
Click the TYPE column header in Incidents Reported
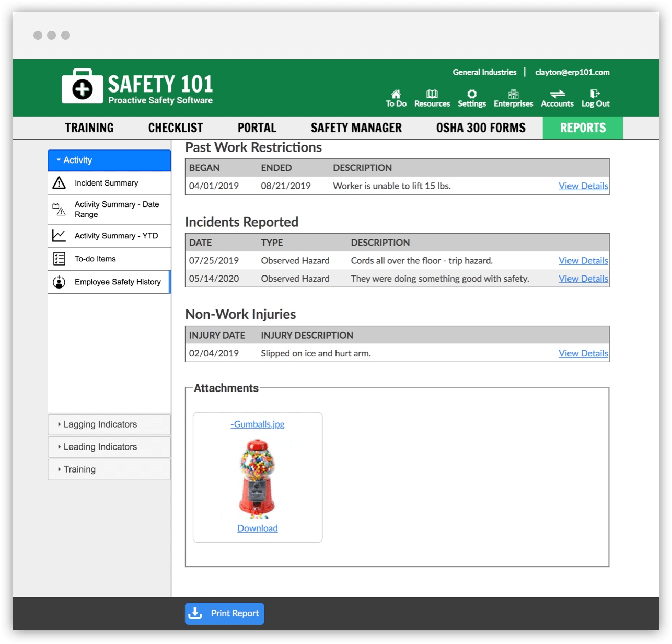272,243
